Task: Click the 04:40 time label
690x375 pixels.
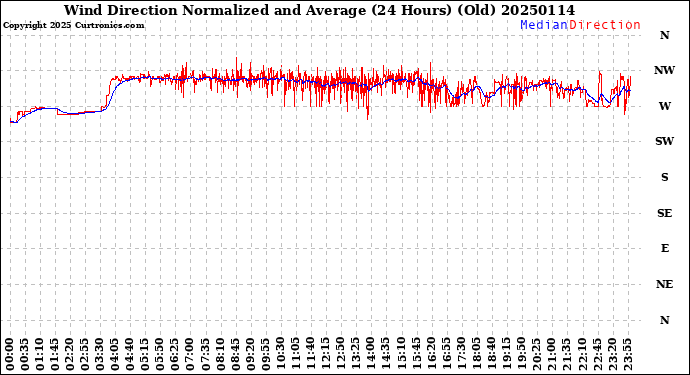Action: pos(130,354)
